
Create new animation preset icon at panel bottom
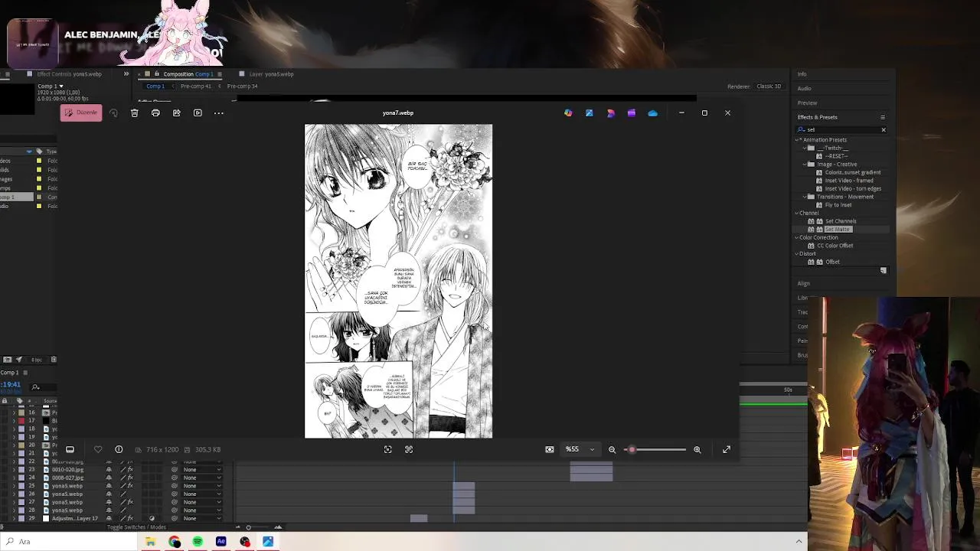click(884, 270)
